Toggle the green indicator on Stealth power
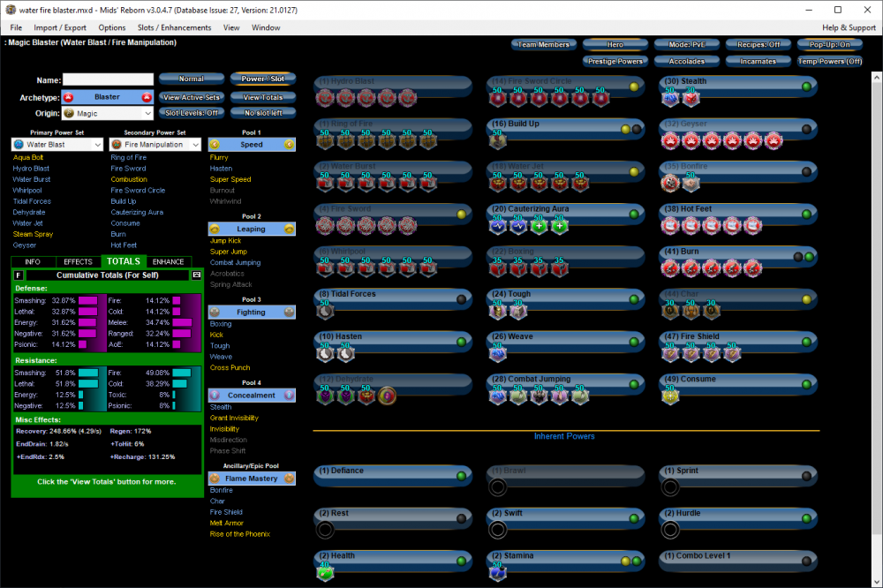 click(806, 87)
